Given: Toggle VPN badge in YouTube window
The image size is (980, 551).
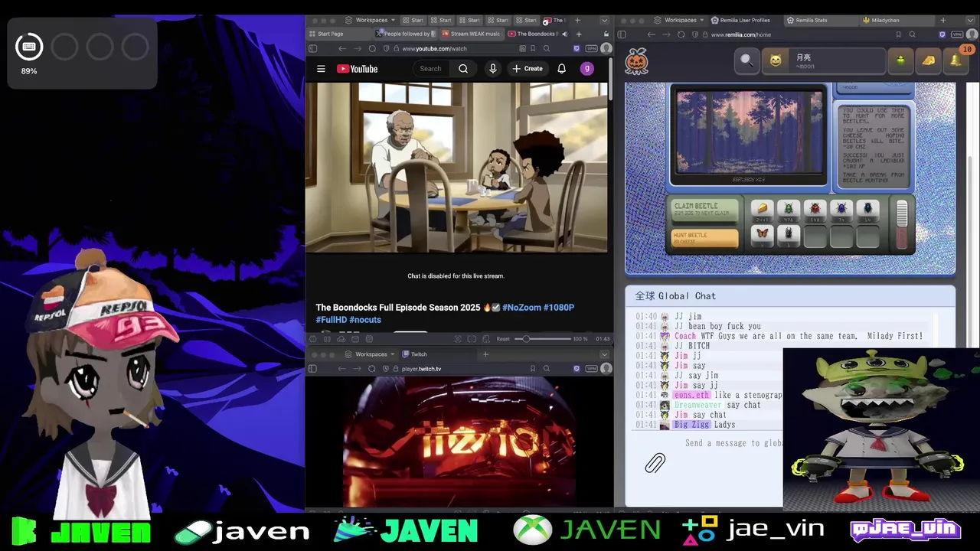Looking at the screenshot, I should point(591,48).
